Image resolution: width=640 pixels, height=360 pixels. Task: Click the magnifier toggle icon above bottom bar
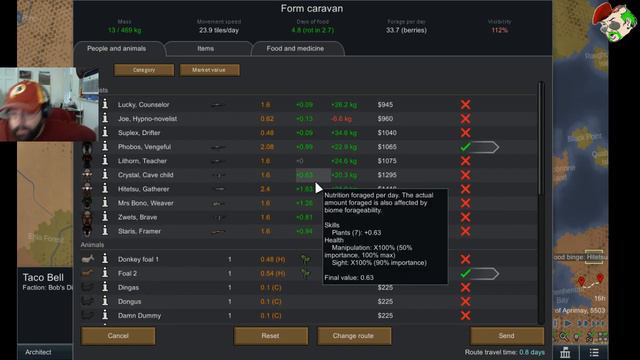click(x=564, y=336)
